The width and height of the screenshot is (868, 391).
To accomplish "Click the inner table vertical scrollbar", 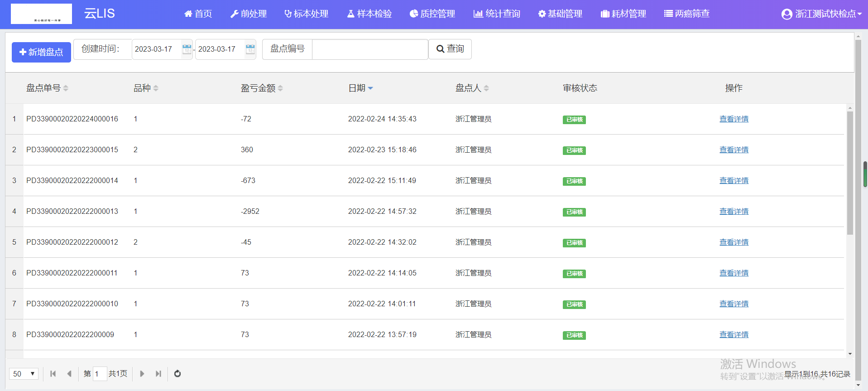I will click(x=850, y=172).
